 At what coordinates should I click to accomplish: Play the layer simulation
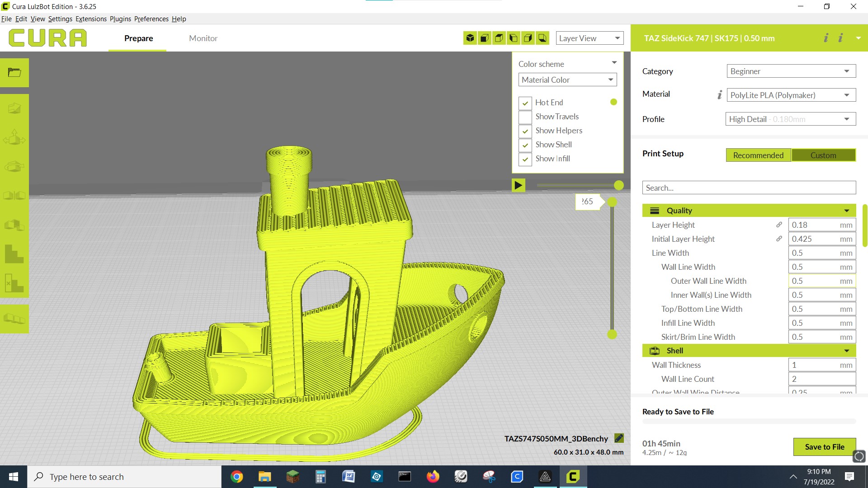518,185
